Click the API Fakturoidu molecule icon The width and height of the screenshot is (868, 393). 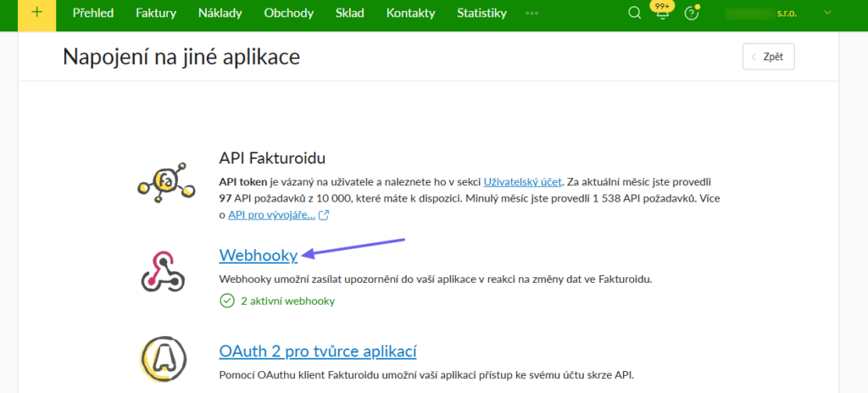[x=166, y=183]
